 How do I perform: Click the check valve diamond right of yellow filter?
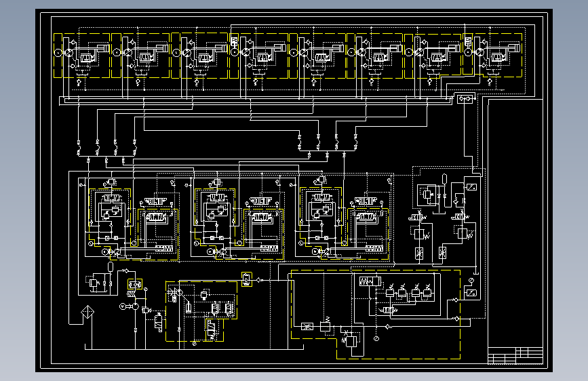point(259,280)
